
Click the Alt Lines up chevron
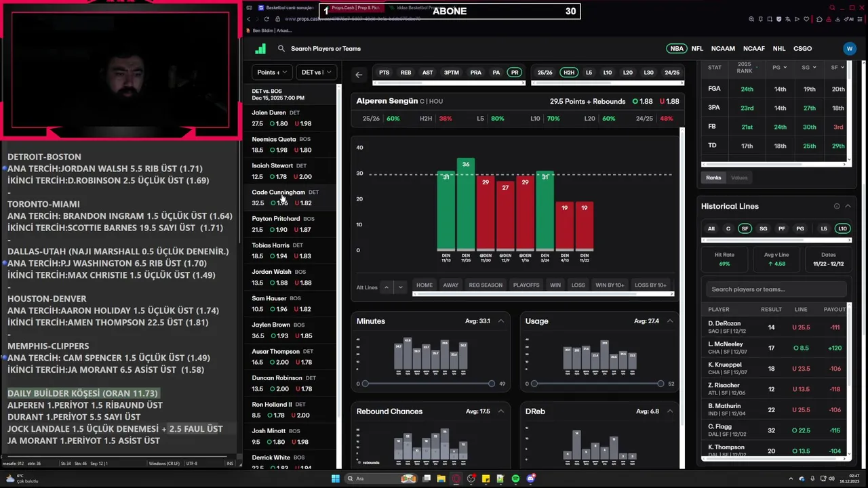(387, 287)
